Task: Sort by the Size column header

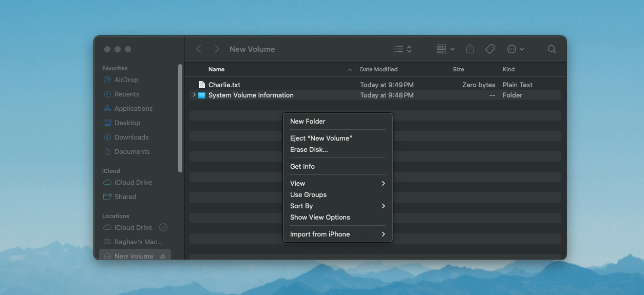Action: pos(459,69)
